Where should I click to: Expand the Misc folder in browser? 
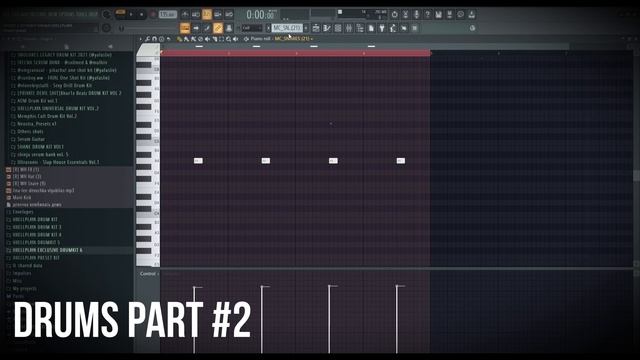point(17,281)
